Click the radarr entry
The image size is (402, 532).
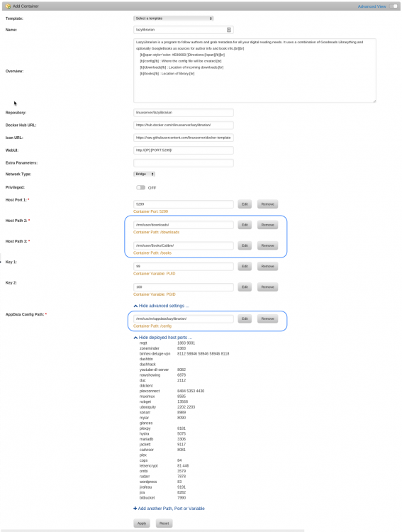(x=145, y=477)
